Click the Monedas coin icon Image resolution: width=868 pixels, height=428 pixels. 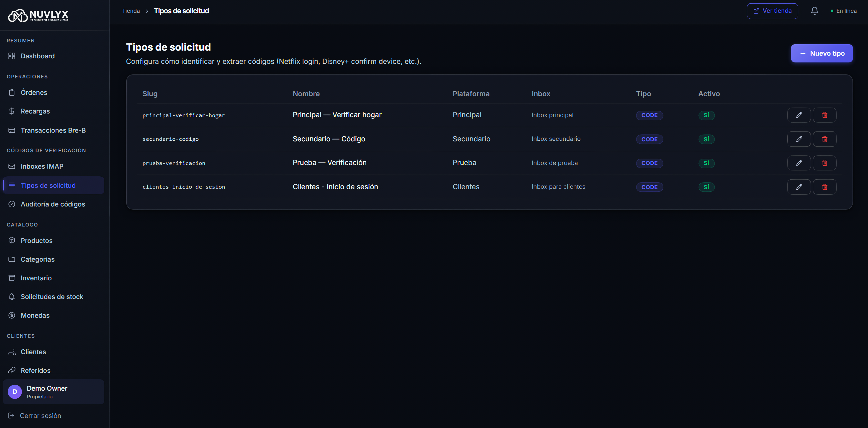12,315
